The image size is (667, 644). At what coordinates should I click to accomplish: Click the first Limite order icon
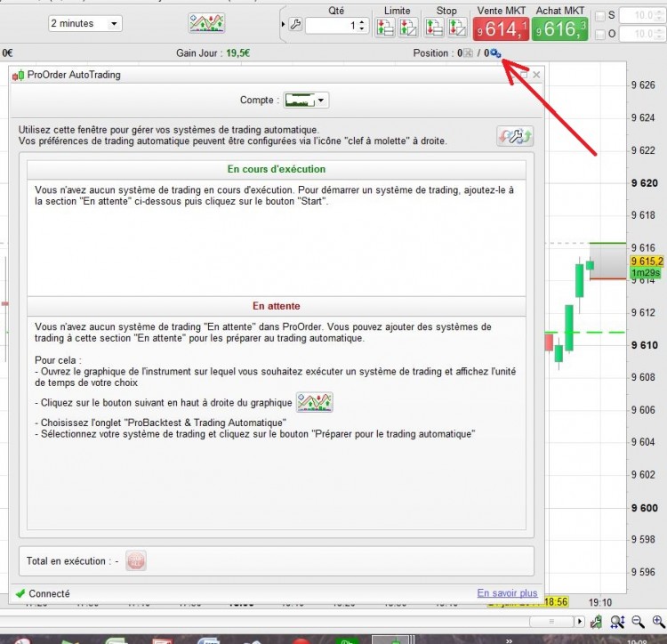click(385, 28)
